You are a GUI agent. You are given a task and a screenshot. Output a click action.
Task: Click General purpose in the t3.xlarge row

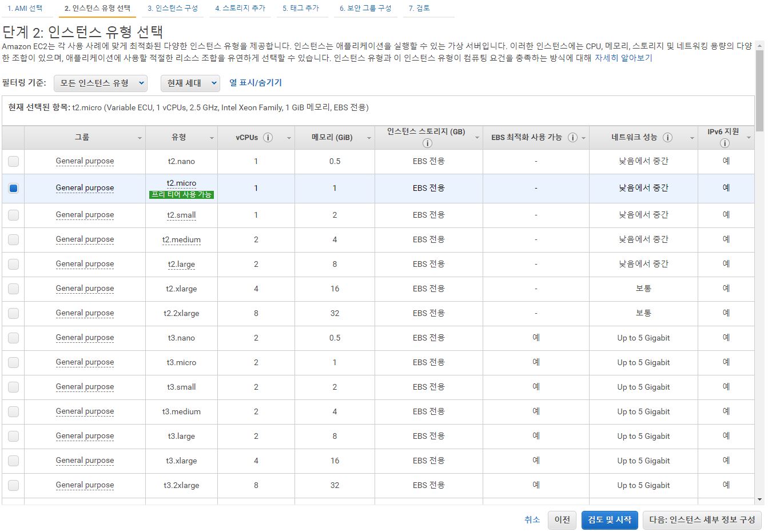[x=85, y=461]
